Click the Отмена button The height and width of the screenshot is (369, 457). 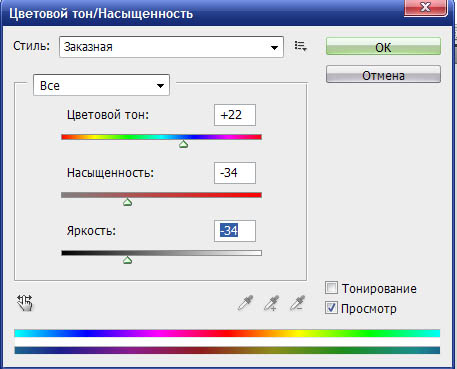pyautogui.click(x=383, y=74)
